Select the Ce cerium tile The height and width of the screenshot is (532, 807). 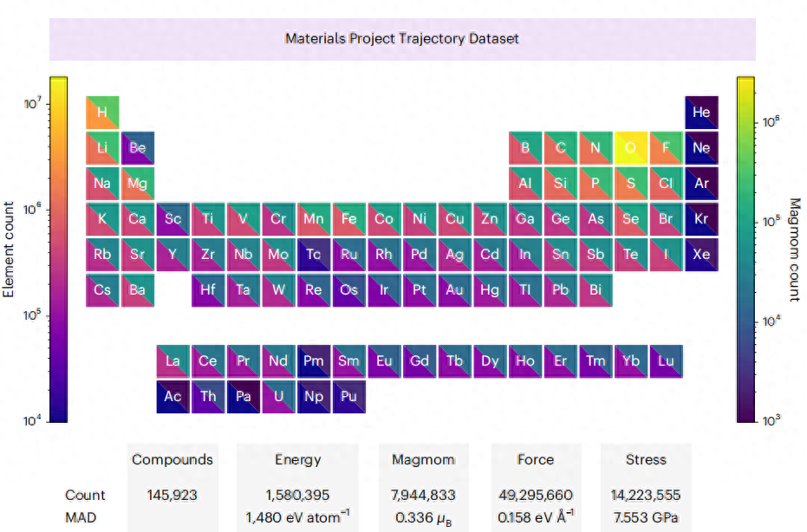(208, 361)
